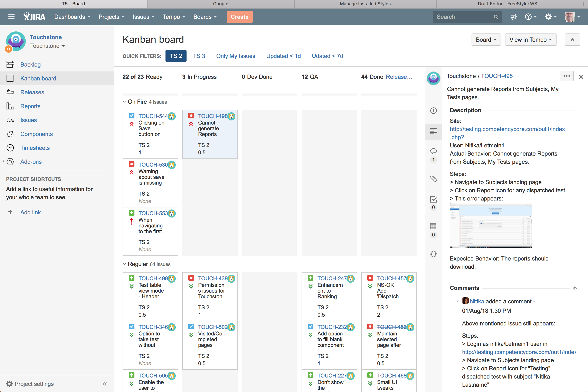Click the scroll-to-top arrow beside Comments
Screen dimensions: 588x392
(x=575, y=288)
